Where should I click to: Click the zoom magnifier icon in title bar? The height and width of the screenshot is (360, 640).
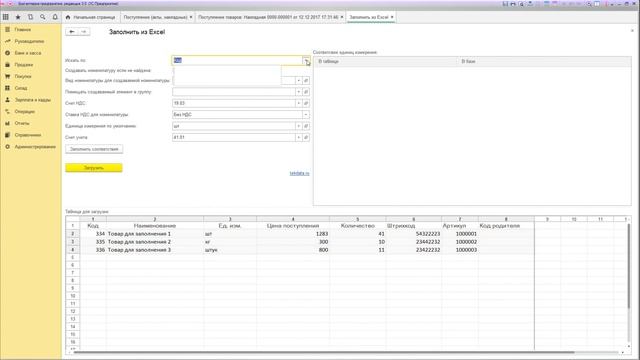coord(589,4)
